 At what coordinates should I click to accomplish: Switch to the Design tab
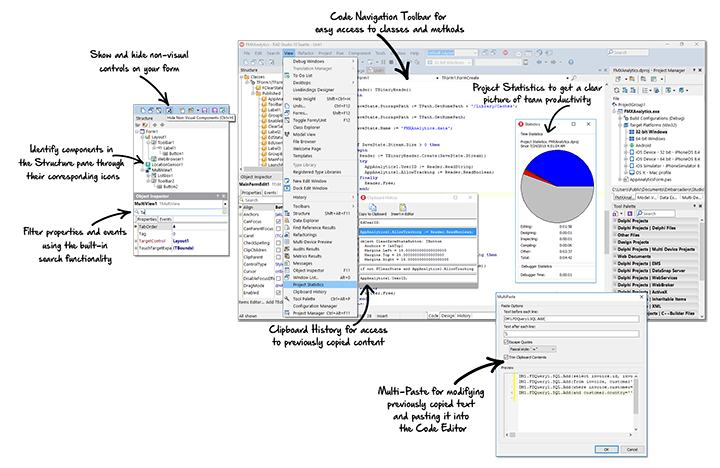[448, 316]
